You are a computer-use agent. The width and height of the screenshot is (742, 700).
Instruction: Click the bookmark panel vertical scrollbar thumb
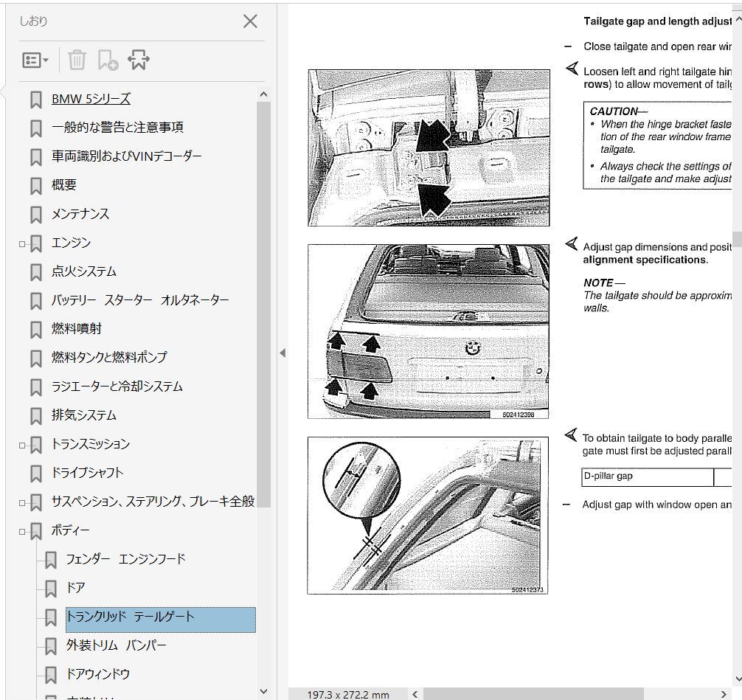pyautogui.click(x=263, y=304)
